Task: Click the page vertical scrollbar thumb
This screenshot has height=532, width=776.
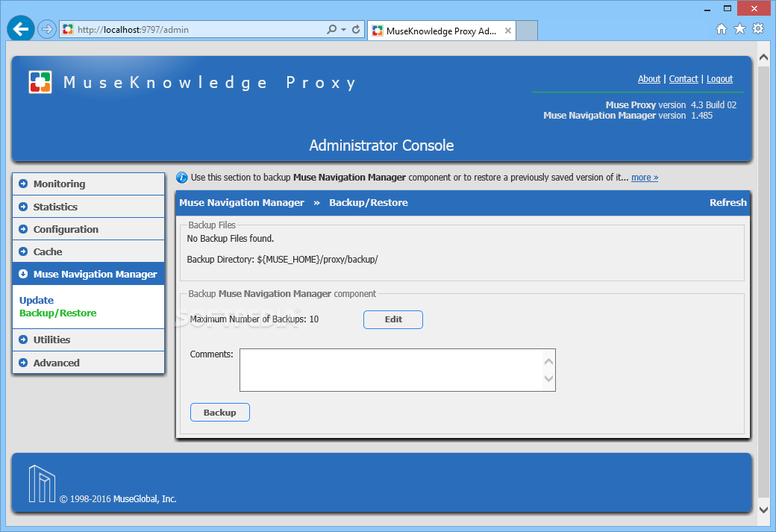Action: (x=763, y=281)
